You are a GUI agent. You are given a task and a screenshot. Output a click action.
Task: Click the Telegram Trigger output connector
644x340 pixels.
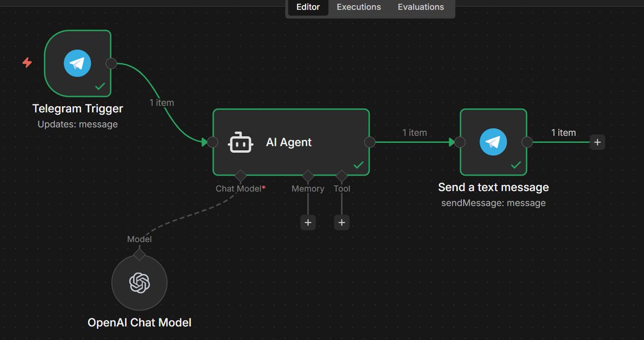point(112,64)
